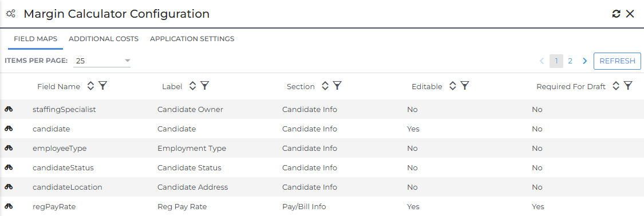This screenshot has width=644, height=216.
Task: View details of the candidate row via binoculars
Action: tap(9, 129)
